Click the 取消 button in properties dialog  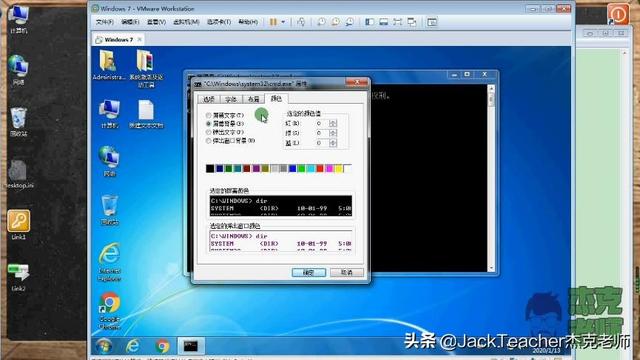tap(347, 272)
